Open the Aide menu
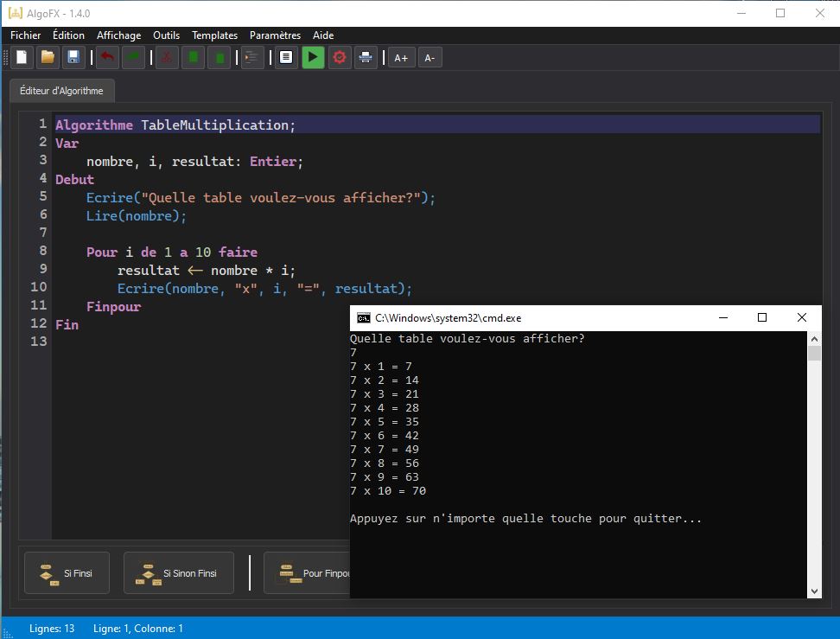 (323, 35)
